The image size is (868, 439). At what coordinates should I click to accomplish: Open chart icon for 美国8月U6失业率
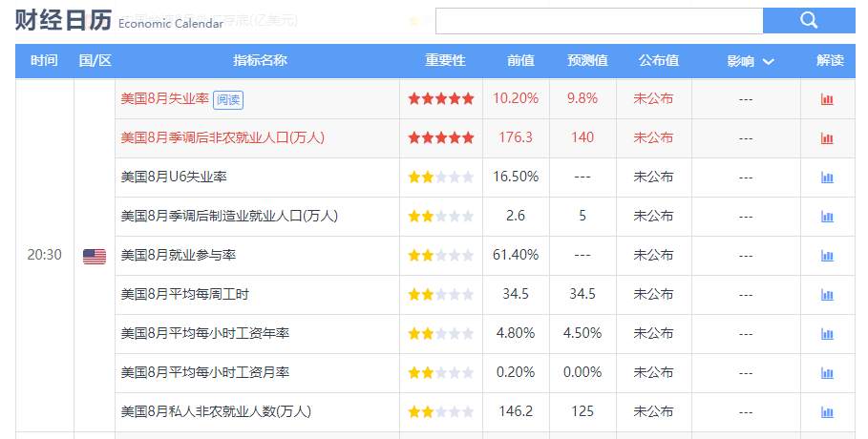pyautogui.click(x=827, y=178)
